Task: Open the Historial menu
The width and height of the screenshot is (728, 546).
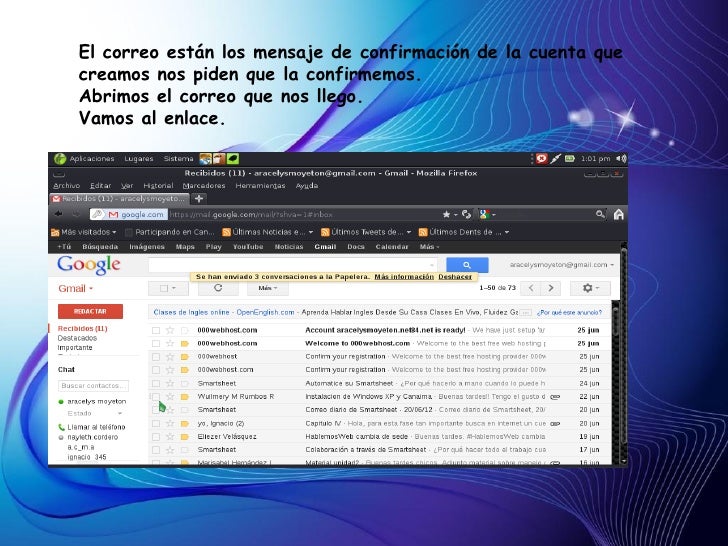Action: (x=158, y=186)
